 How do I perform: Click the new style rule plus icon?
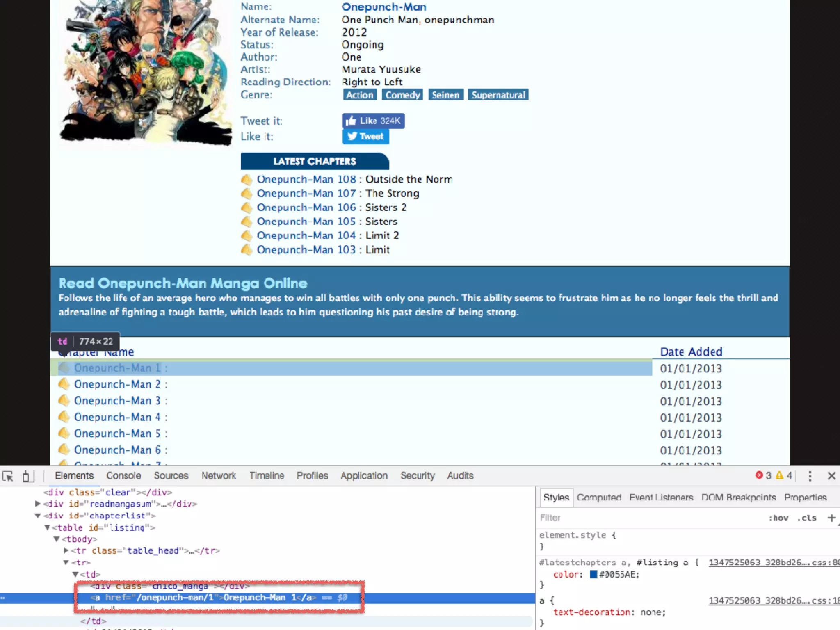[831, 518]
